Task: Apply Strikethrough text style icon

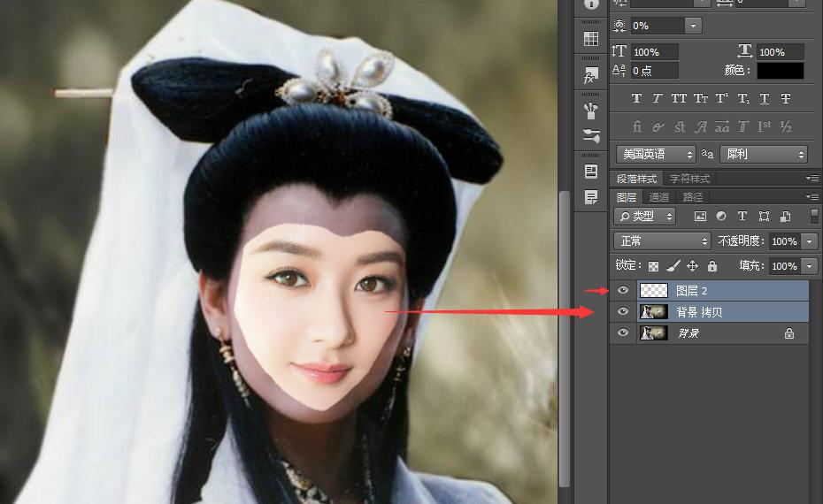Action: point(786,98)
